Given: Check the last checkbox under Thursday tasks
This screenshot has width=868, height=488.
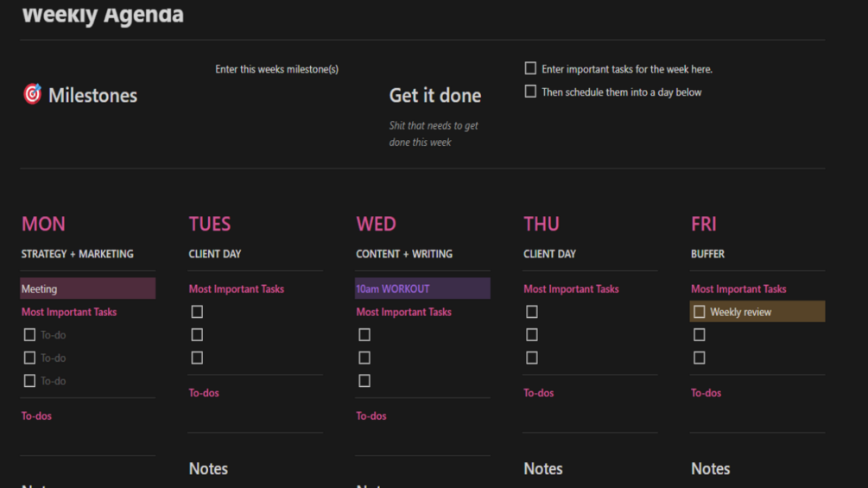Looking at the screenshot, I should tap(532, 358).
